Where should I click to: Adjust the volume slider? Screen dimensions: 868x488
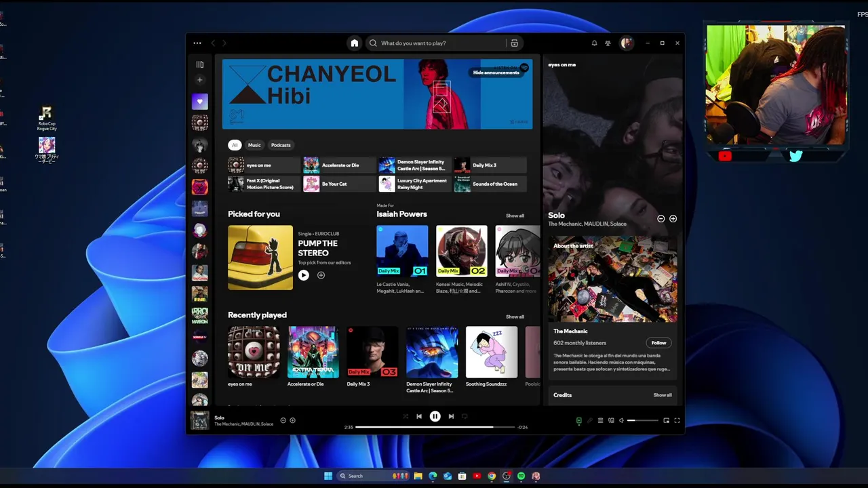643,420
